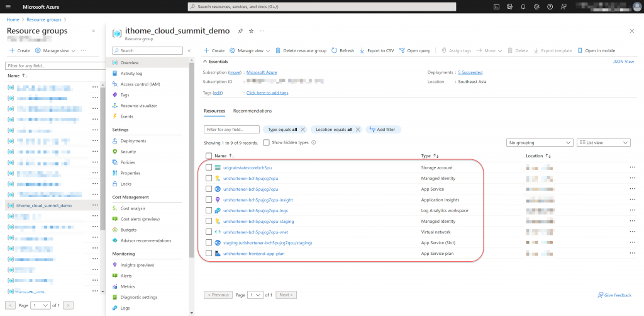
Task: Open the 5 Succeeded deployments link
Action: coord(470,72)
